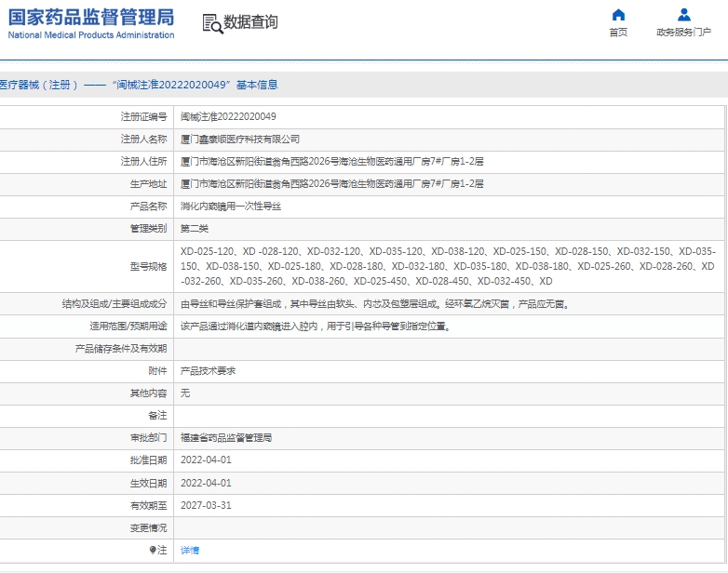Screen dimensions: 728x573
Task: Click the 批准日期 value 2022-04-01
Action: coord(206,460)
